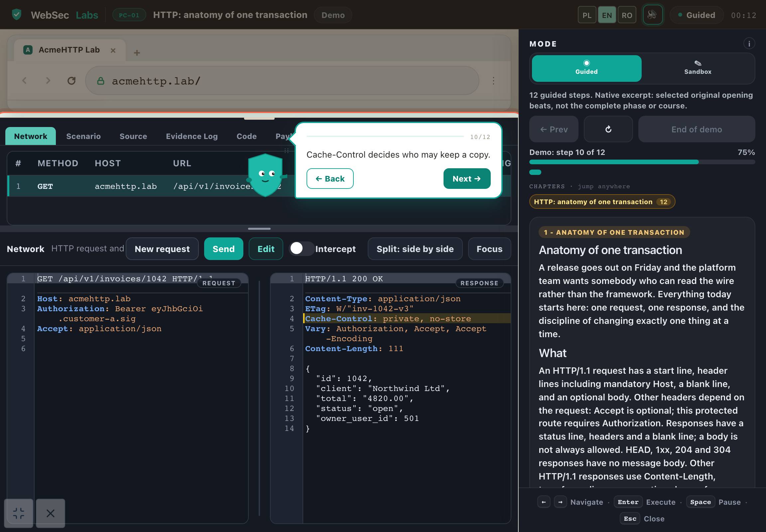Click the acmehttp.lab address bar
This screenshot has width=766, height=532.
(x=282, y=81)
